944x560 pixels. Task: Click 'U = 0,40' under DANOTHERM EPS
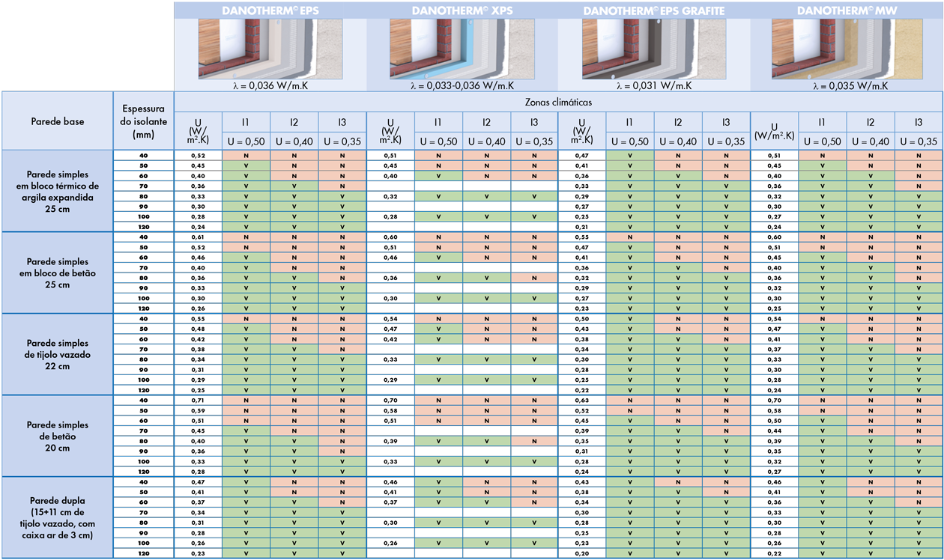294,141
